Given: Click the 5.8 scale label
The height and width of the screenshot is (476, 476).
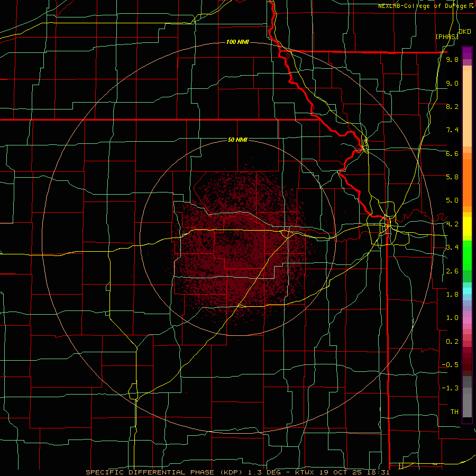Looking at the screenshot, I should click(x=452, y=177).
